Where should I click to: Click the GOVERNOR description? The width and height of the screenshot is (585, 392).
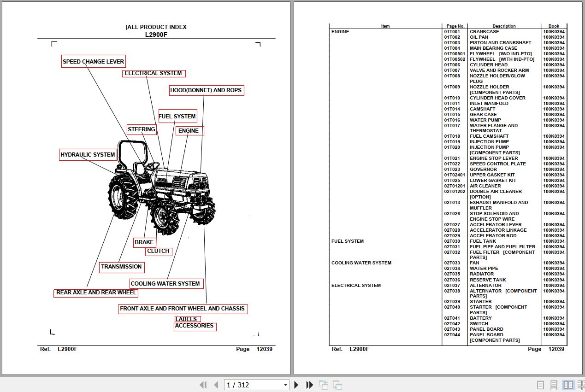[x=483, y=170]
